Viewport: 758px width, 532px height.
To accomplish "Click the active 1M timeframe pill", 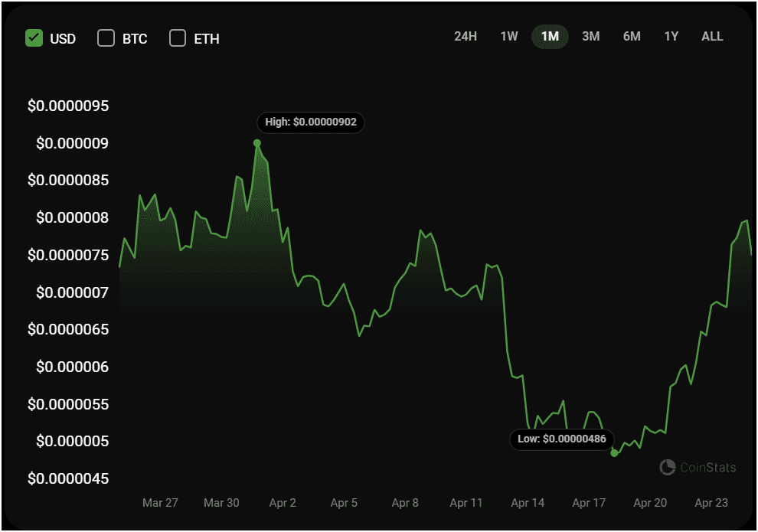I will tap(550, 36).
